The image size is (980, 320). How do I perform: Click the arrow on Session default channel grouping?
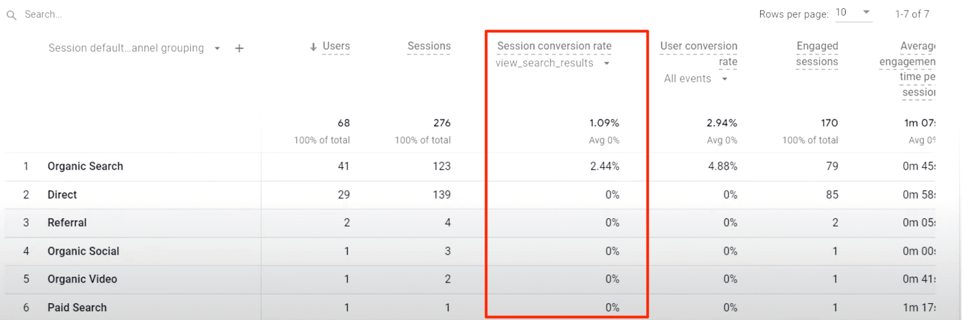click(x=217, y=48)
